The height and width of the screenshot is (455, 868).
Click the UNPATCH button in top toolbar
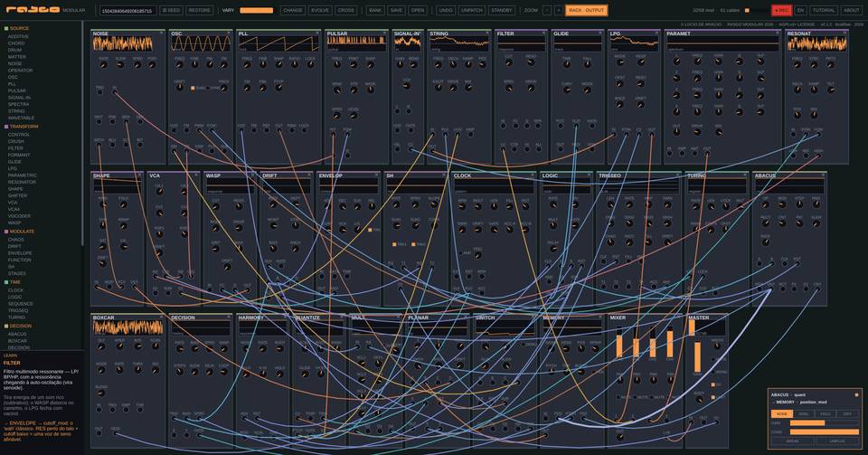click(x=471, y=10)
